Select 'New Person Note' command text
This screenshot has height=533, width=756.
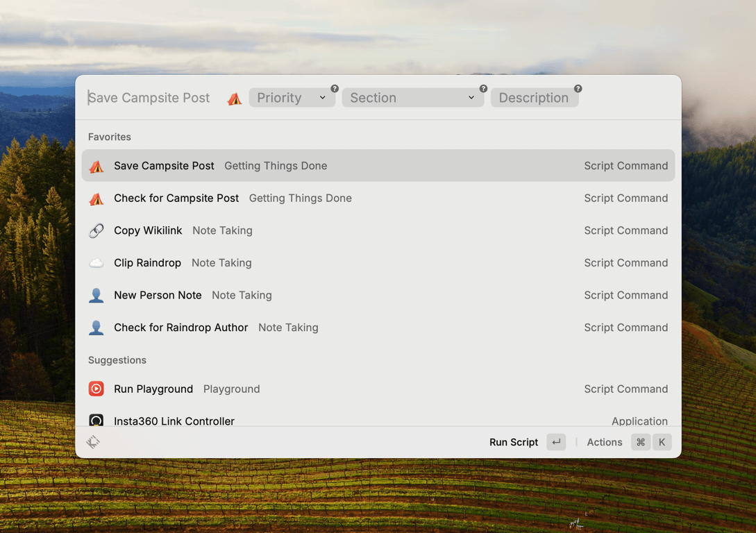158,296
